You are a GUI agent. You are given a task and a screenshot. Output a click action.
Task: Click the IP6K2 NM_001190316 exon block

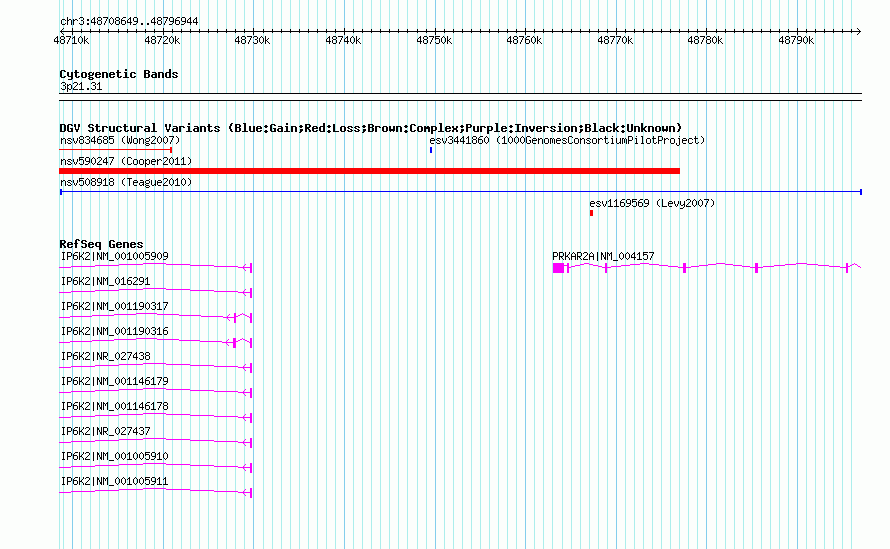(x=234, y=343)
